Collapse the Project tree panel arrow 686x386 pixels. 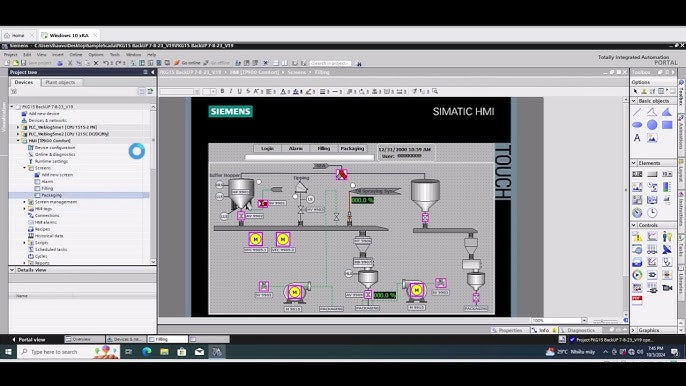pos(153,72)
